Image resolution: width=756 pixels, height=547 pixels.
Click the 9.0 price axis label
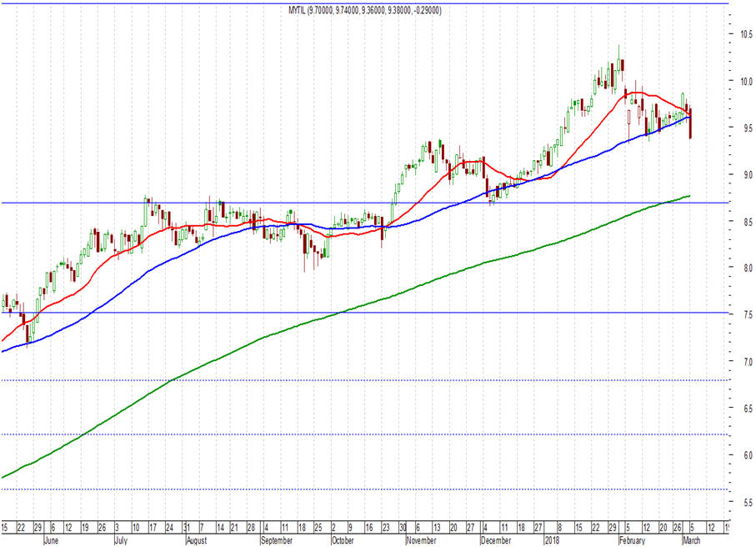click(x=748, y=174)
